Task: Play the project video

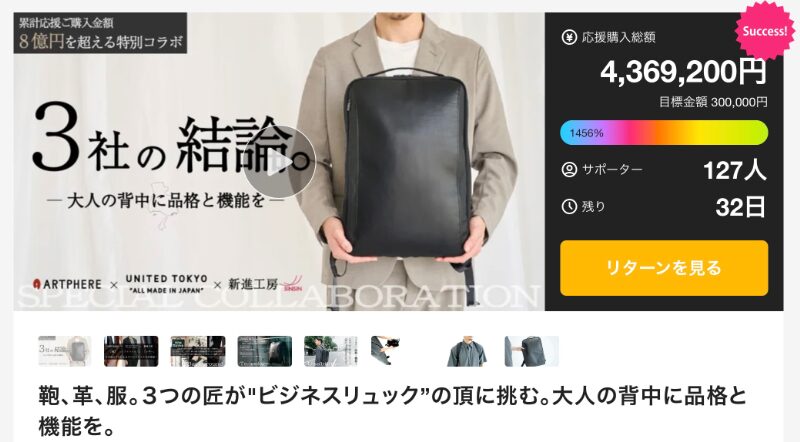Action: pyautogui.click(x=279, y=162)
